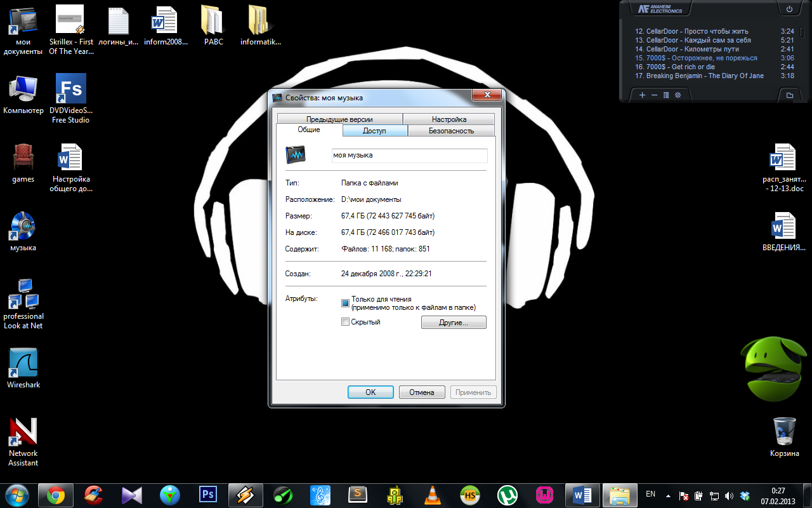Click the OK button
812x508 pixels.
371,392
